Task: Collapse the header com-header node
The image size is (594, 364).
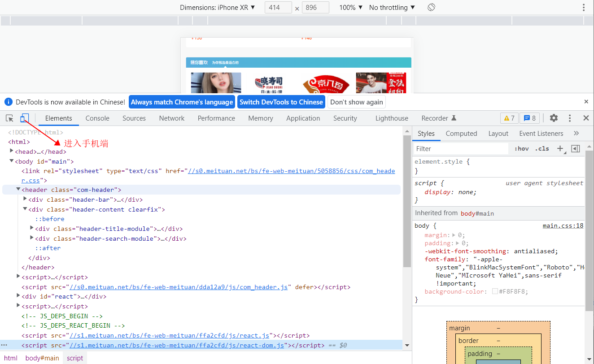Action: 18,190
